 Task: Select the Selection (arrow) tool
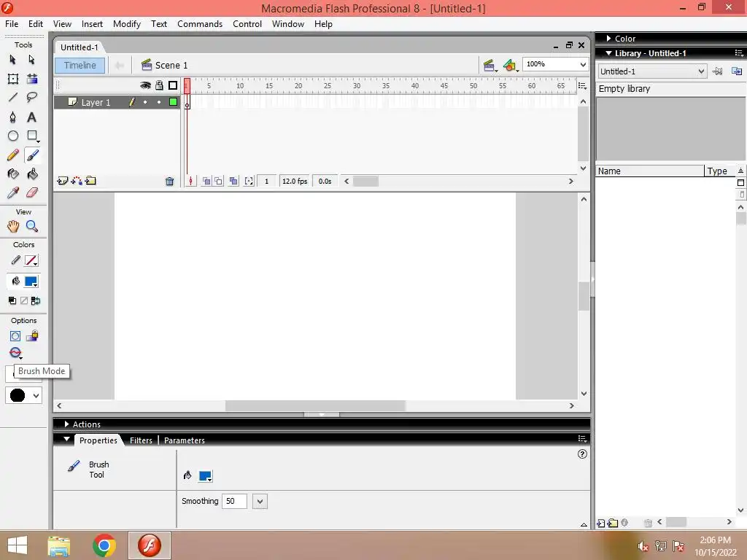click(13, 60)
